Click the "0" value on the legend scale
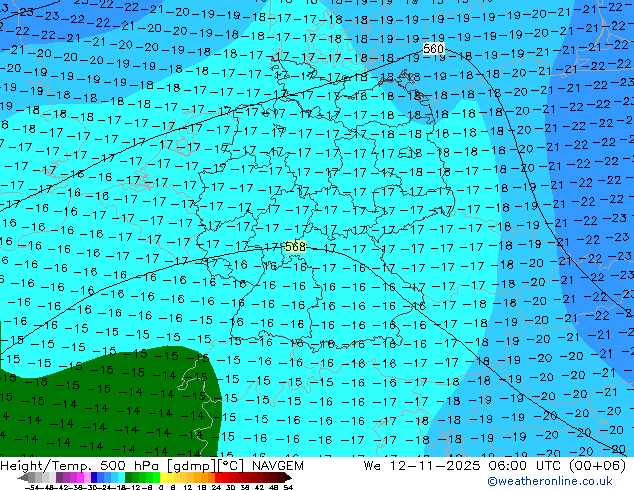This screenshot has width=634, height=490. tap(161, 487)
